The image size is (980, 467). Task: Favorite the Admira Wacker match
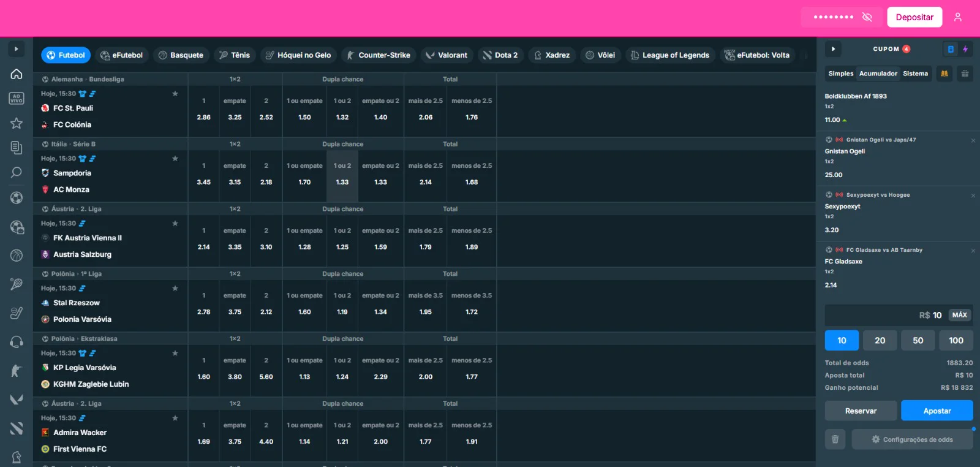click(x=175, y=419)
